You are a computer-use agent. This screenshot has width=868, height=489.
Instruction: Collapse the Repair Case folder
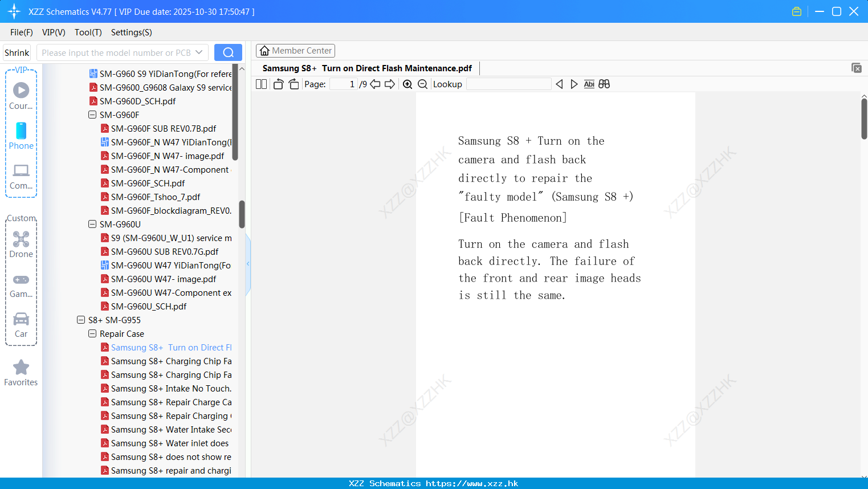[x=92, y=333]
